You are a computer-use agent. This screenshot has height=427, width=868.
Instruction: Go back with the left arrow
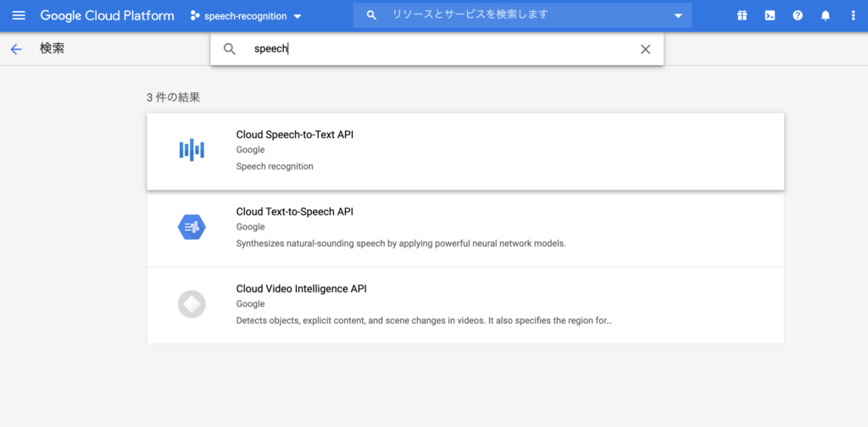(16, 49)
